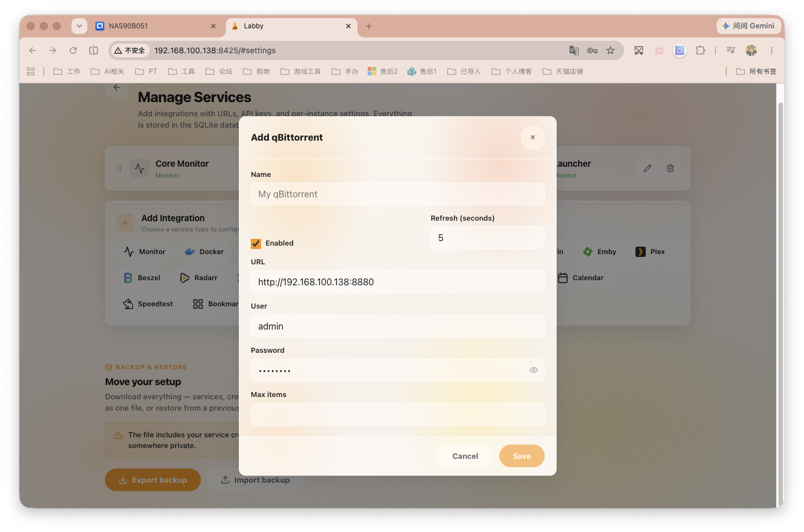Open the browser profile avatar
This screenshot has height=532, width=804.
click(x=751, y=50)
